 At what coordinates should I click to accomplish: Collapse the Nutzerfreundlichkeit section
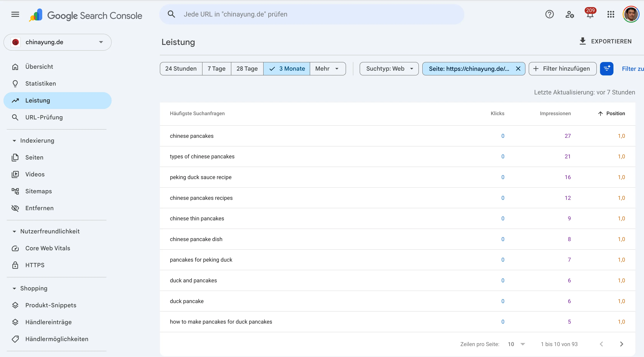[x=14, y=232]
